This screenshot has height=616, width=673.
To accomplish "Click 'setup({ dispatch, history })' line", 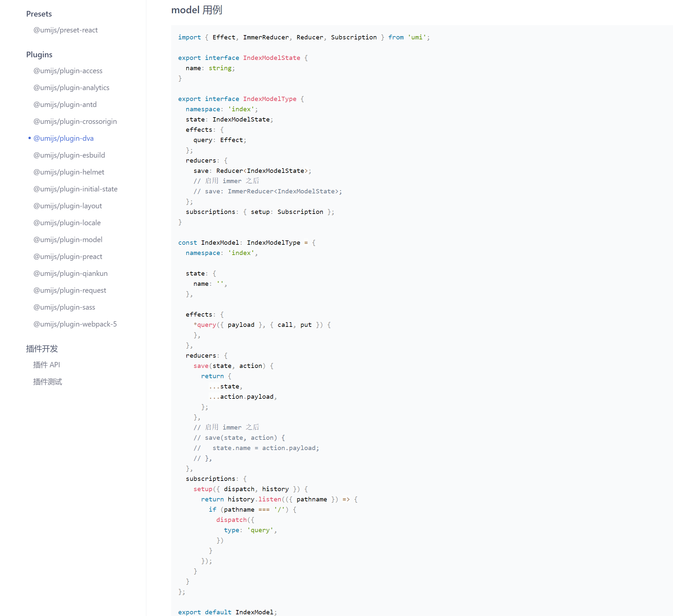I will point(250,489).
